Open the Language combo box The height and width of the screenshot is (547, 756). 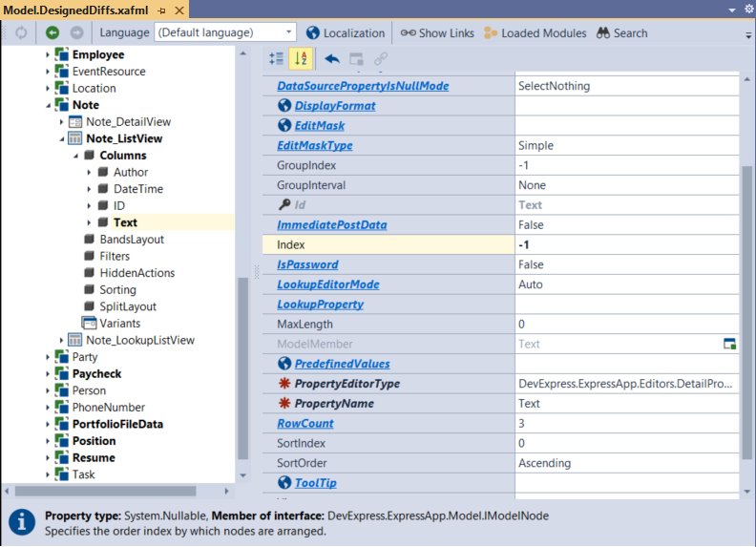point(225,32)
